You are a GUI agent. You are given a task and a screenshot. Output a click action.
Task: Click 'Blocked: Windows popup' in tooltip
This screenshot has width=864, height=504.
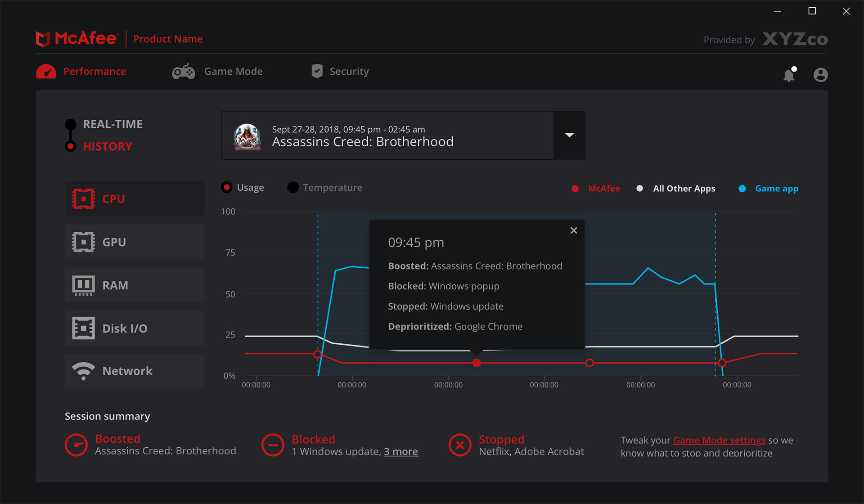(444, 286)
